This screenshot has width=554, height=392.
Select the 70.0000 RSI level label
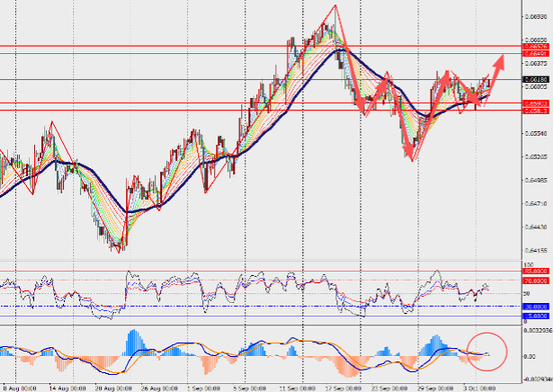click(536, 281)
